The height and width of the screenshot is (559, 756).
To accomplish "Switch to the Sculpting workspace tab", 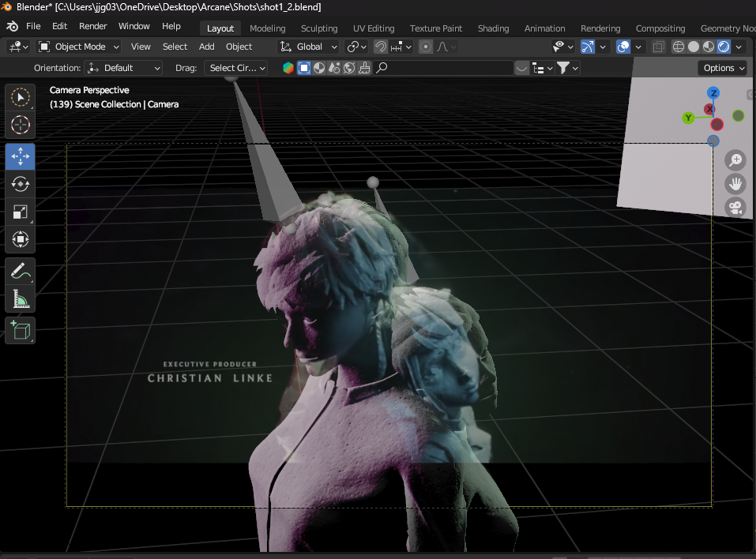I will [x=319, y=28].
